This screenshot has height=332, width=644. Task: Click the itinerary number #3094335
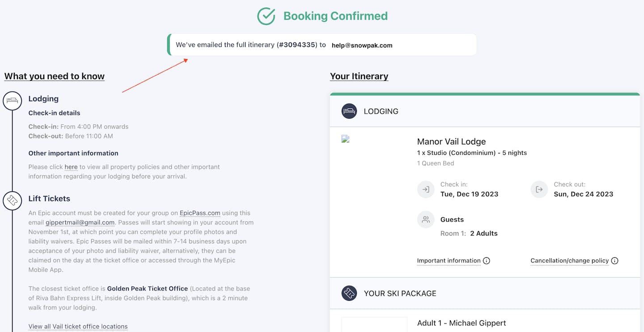pos(297,45)
